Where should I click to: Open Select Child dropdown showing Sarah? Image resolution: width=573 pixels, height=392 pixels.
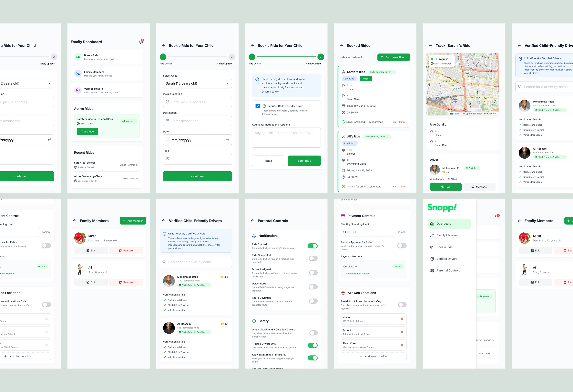(197, 83)
